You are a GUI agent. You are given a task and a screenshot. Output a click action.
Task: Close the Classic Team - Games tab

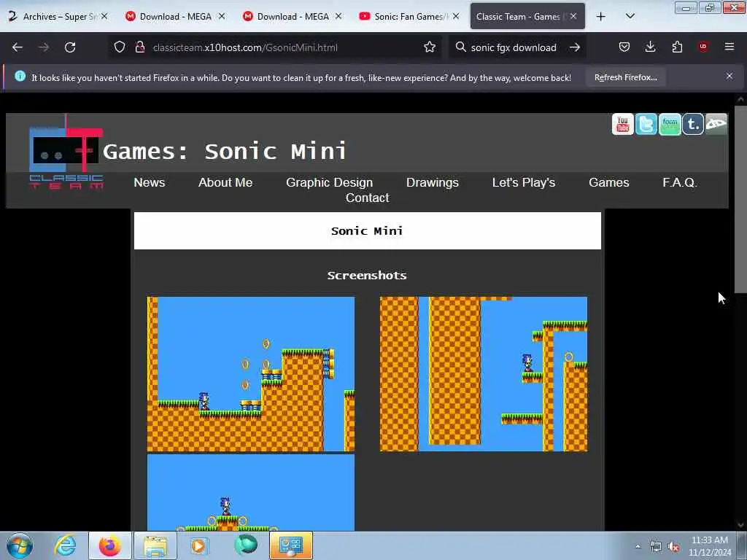[573, 16]
